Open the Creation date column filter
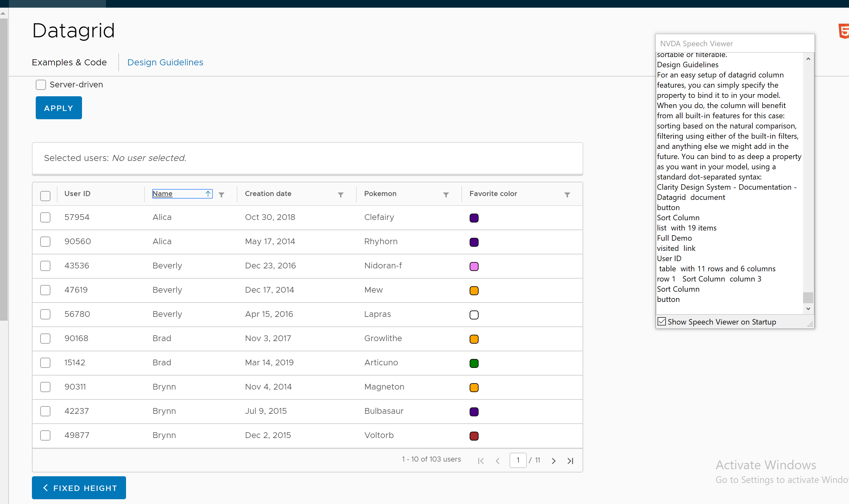 coord(340,194)
